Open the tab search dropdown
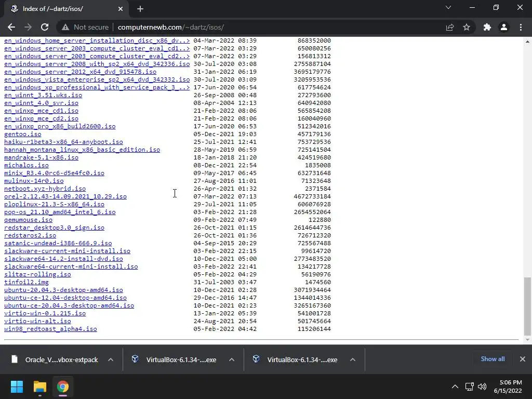This screenshot has width=532, height=399. click(x=448, y=7)
